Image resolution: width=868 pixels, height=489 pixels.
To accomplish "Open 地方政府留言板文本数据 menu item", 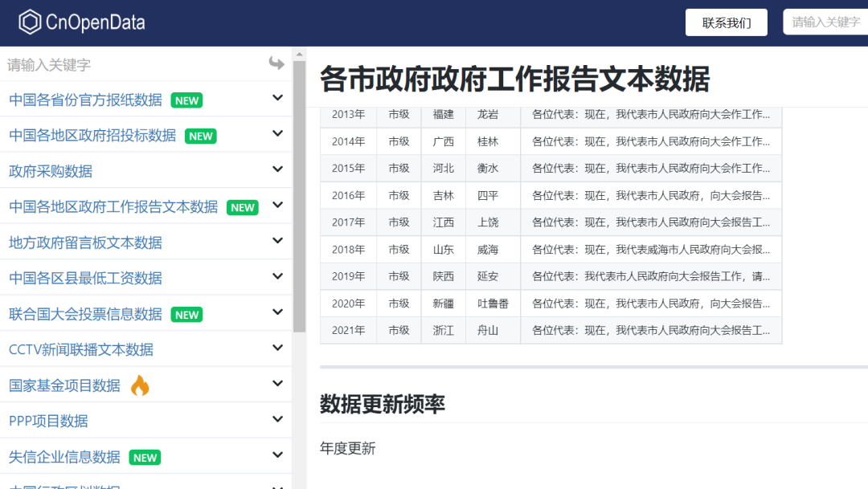I will [x=85, y=242].
